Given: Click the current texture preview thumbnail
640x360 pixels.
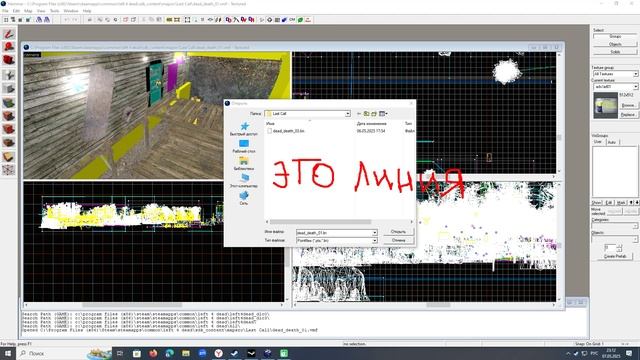Looking at the screenshot, I should pos(605,105).
